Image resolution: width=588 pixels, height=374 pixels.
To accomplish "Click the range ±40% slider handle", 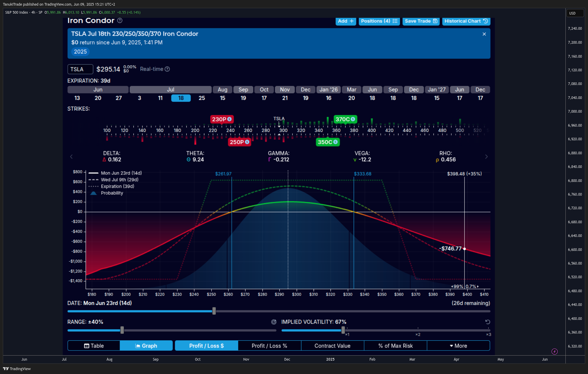I will tap(122, 330).
